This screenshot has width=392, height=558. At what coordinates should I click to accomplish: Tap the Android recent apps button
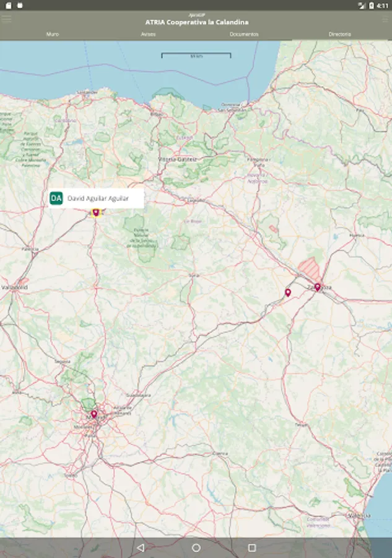(252, 547)
